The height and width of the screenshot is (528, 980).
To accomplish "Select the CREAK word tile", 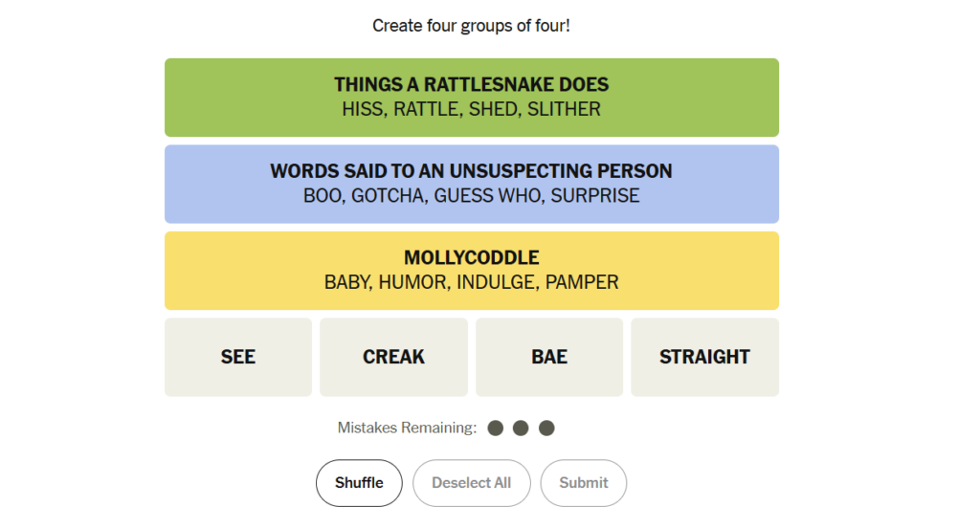I will (x=393, y=357).
